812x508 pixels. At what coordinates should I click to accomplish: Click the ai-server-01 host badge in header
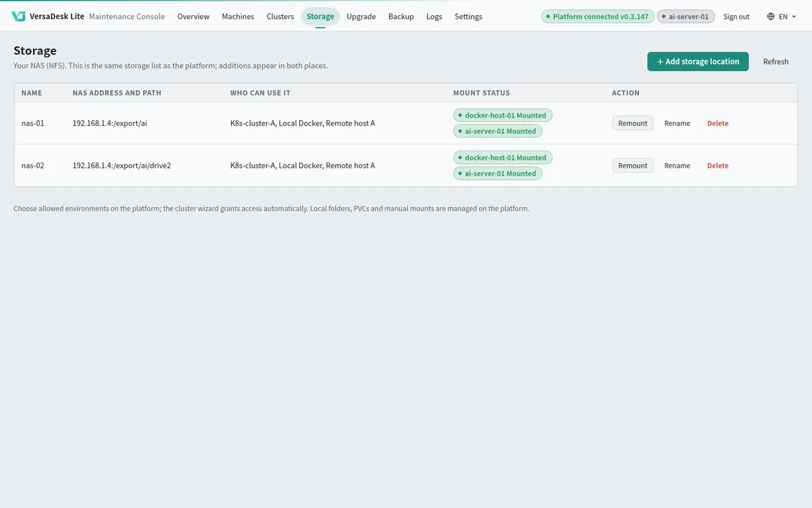(x=686, y=17)
